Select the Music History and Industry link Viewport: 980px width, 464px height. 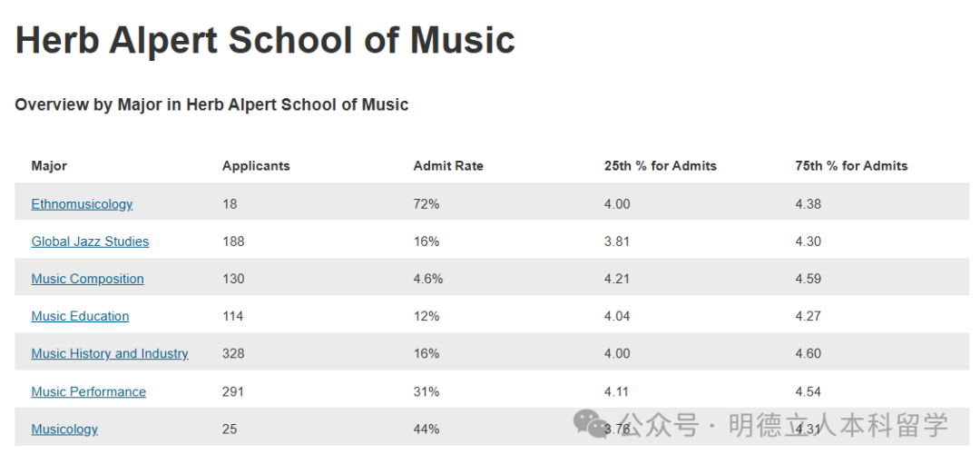click(x=110, y=353)
